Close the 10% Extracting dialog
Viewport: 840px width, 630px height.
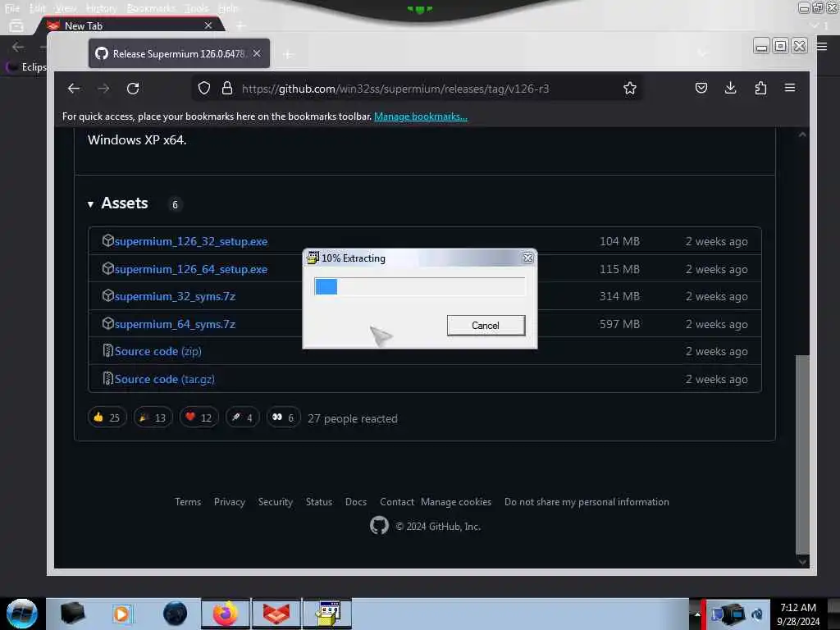527,258
